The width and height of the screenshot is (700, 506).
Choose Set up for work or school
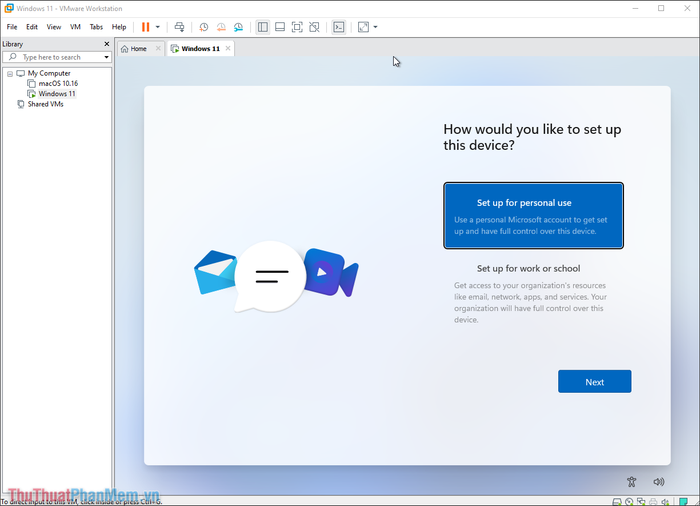coord(533,293)
